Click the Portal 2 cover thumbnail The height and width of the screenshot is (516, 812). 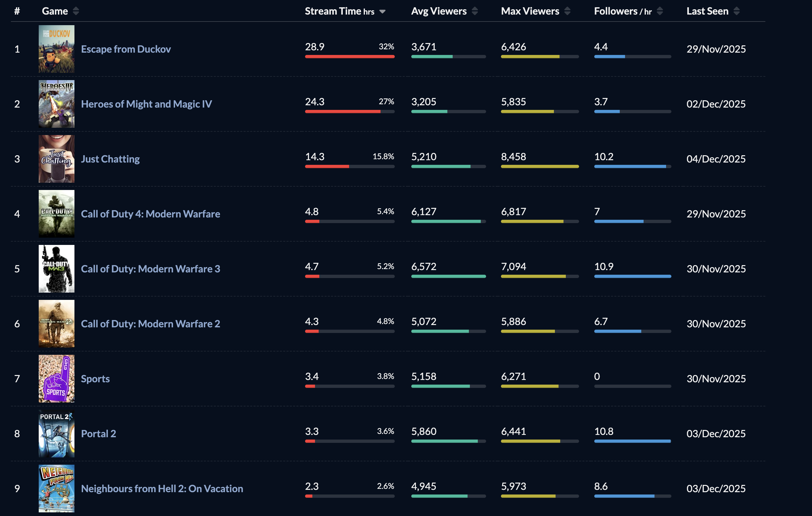pos(56,433)
